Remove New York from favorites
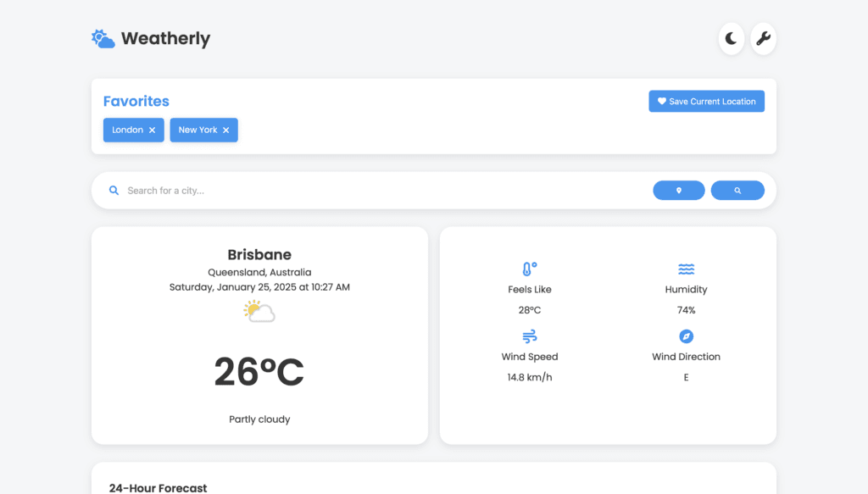This screenshot has height=494, width=868. (226, 130)
